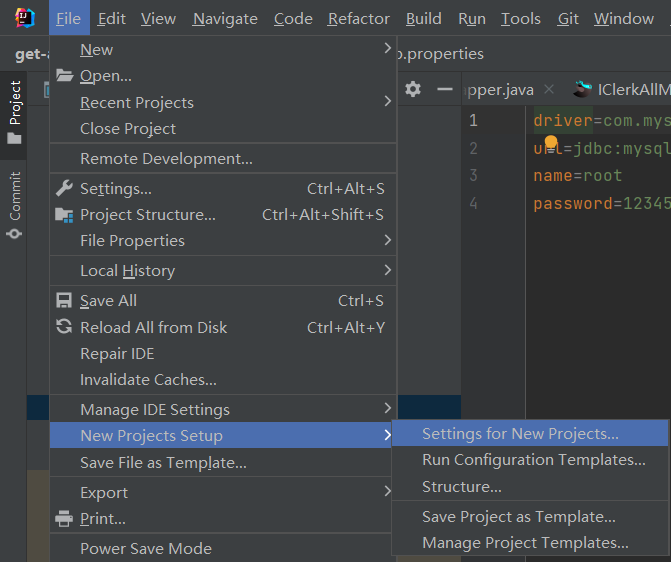671x562 pixels.
Task: Click the Save All disk entry
Action: click(x=108, y=300)
